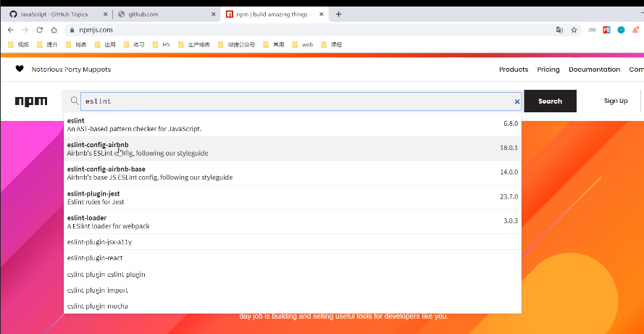Click the npm logo
This screenshot has width=644, height=334.
pos(31,101)
